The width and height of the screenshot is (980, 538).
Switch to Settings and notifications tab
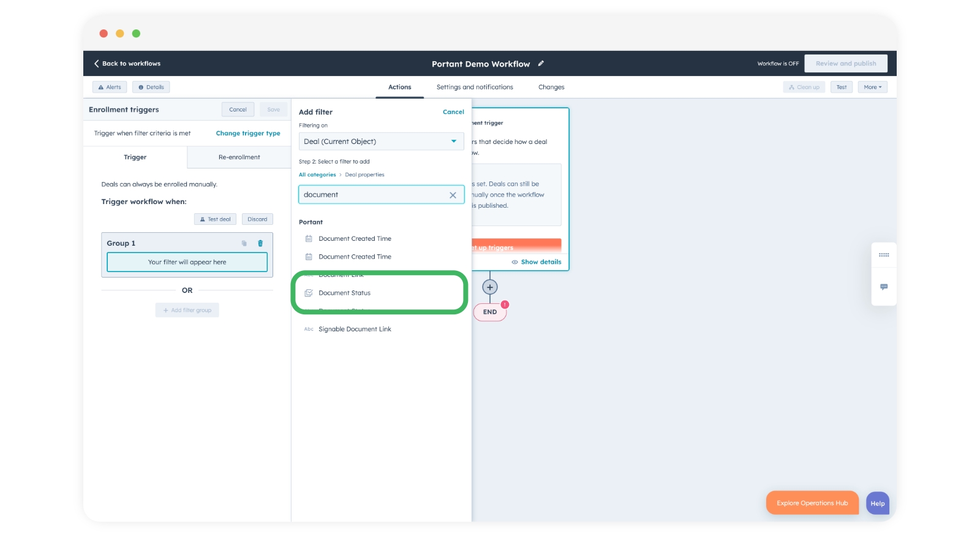pos(475,87)
